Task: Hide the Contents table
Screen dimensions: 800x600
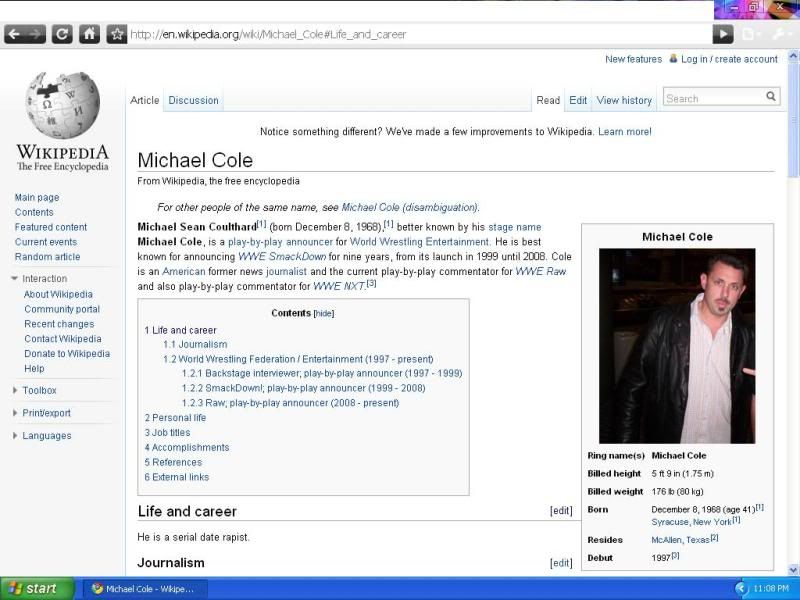Action: click(324, 314)
